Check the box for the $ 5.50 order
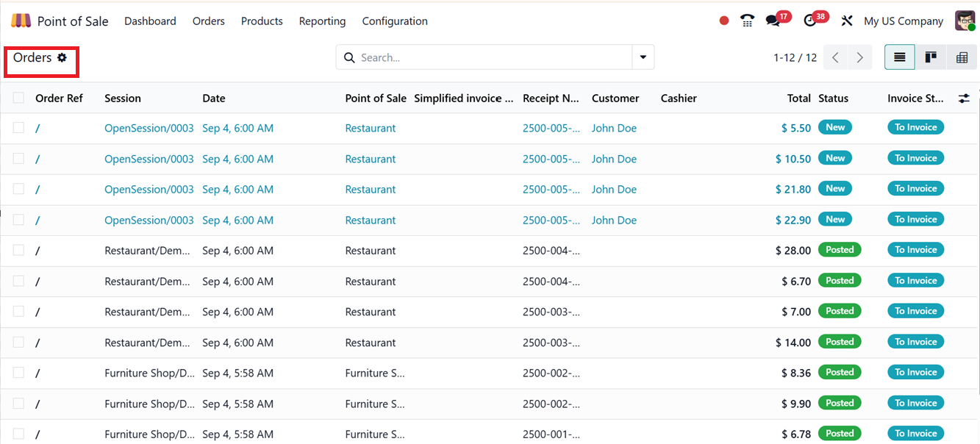Viewport: 980px width, 444px height. pyautogui.click(x=18, y=128)
